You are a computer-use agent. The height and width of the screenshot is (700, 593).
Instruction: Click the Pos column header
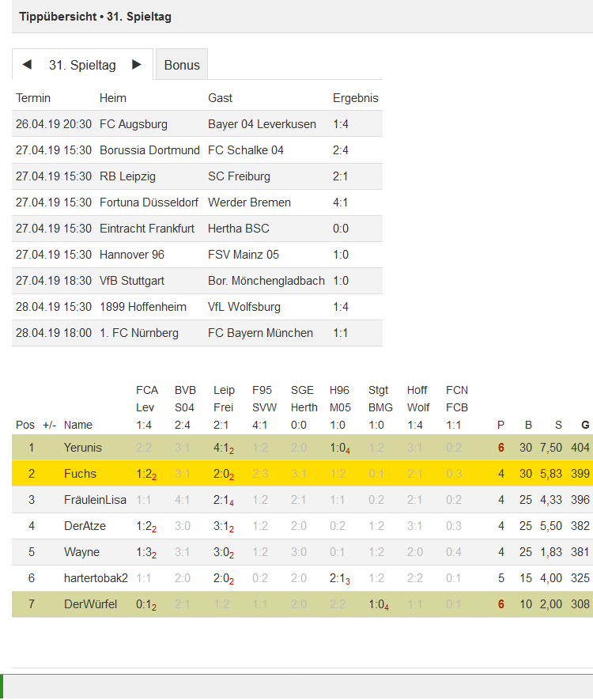(x=25, y=425)
